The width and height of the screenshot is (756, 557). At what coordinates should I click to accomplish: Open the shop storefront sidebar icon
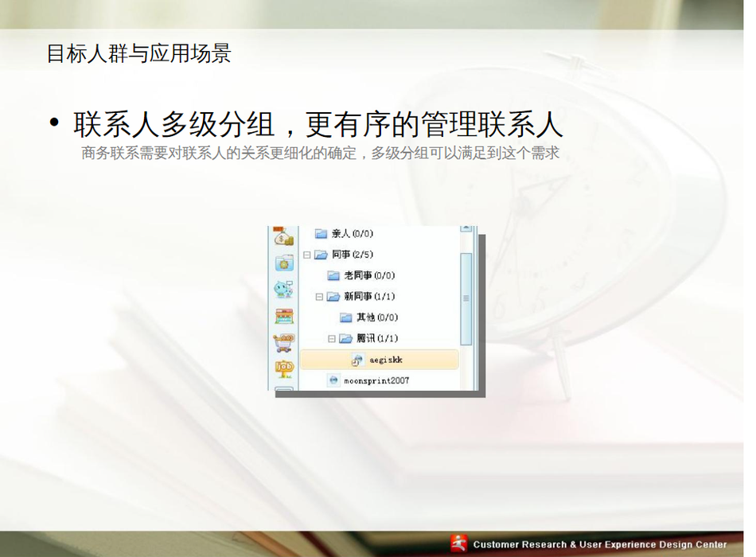point(284,316)
